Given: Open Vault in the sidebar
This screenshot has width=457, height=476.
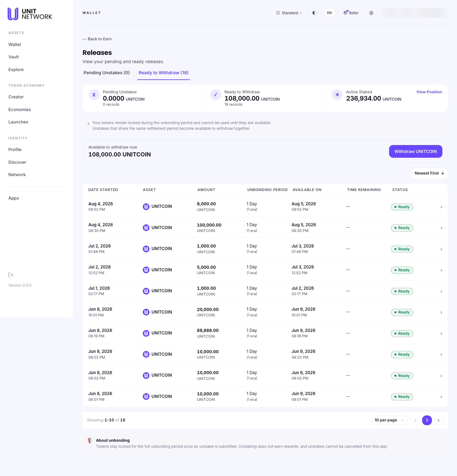Looking at the screenshot, I should [x=14, y=57].
